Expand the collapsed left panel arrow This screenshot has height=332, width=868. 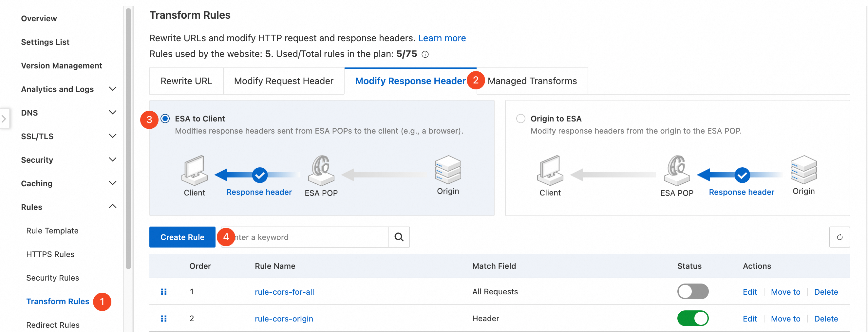click(x=4, y=119)
